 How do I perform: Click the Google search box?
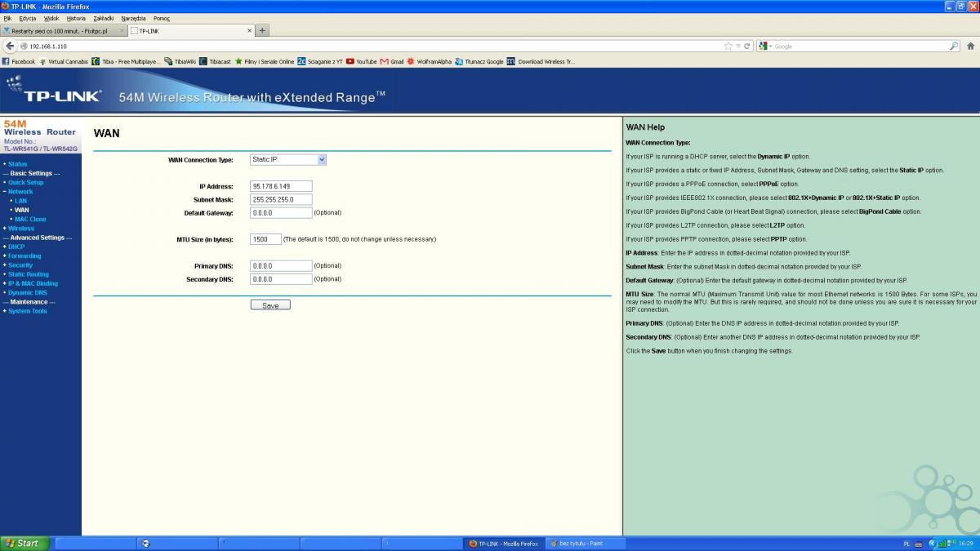857,46
